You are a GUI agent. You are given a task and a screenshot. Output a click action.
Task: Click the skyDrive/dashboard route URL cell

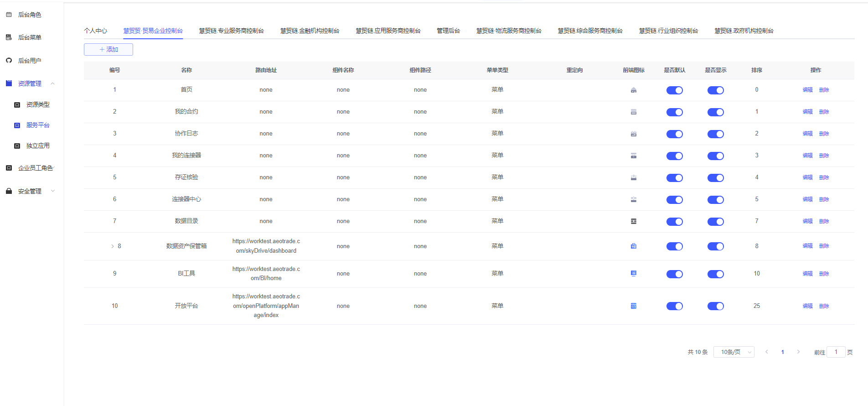tap(266, 246)
